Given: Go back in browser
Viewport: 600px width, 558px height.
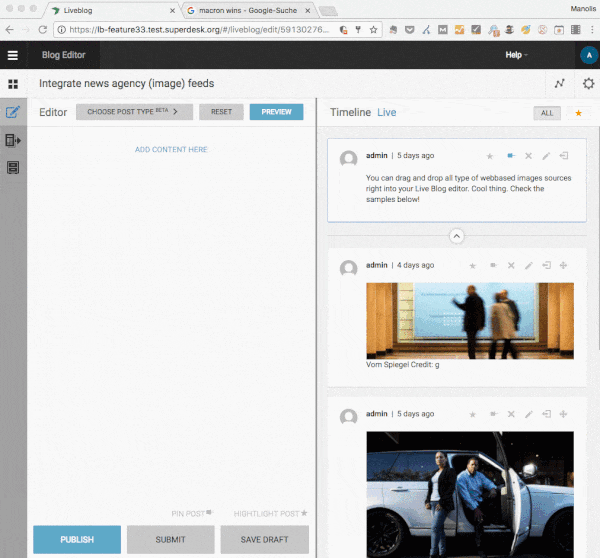Looking at the screenshot, I should point(10,29).
